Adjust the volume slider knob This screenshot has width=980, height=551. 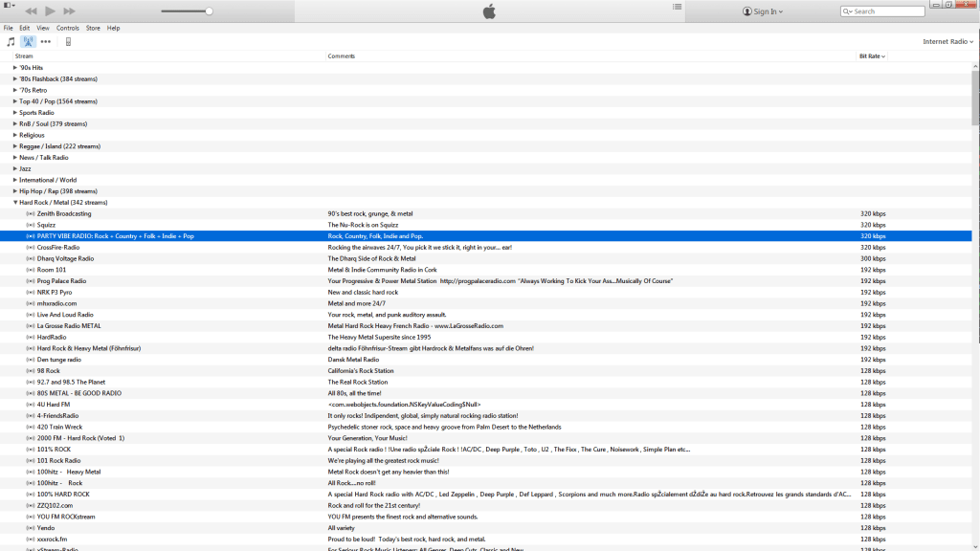210,11
